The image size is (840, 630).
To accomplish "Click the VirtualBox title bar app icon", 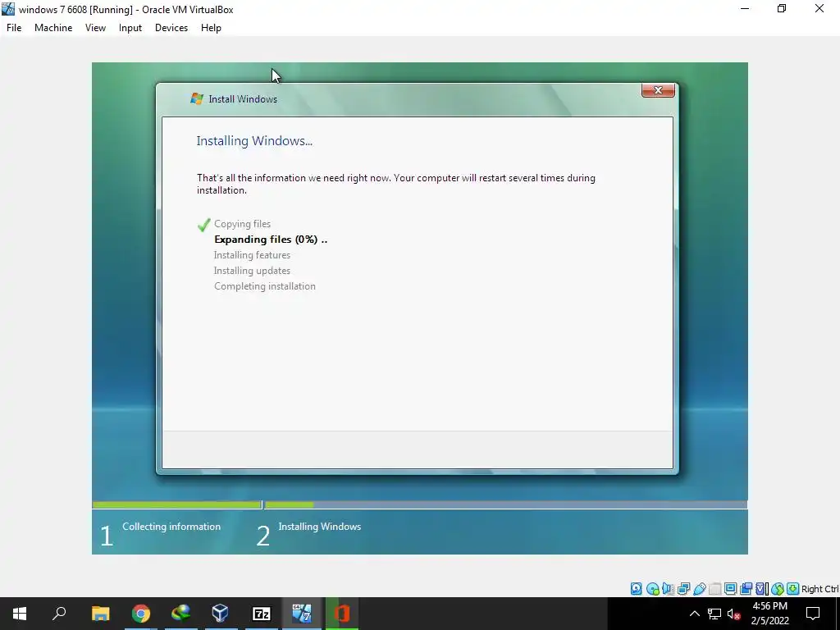I will 8,9.
